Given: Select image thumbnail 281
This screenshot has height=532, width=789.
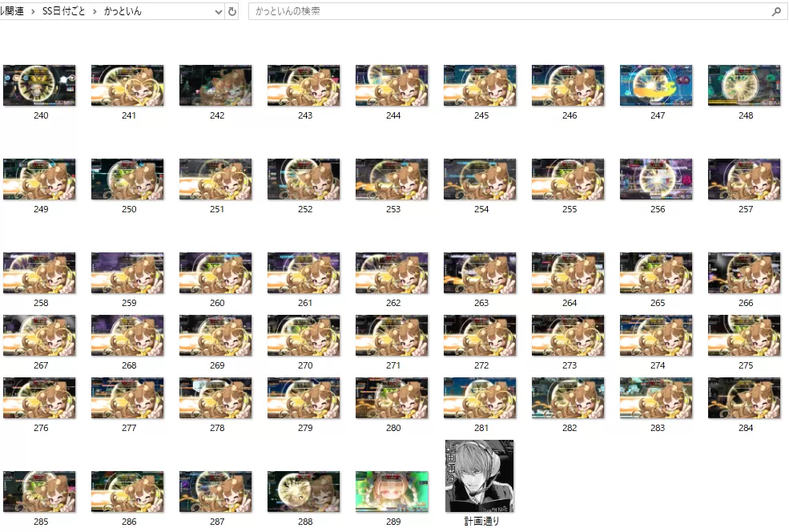Looking at the screenshot, I should (480, 397).
